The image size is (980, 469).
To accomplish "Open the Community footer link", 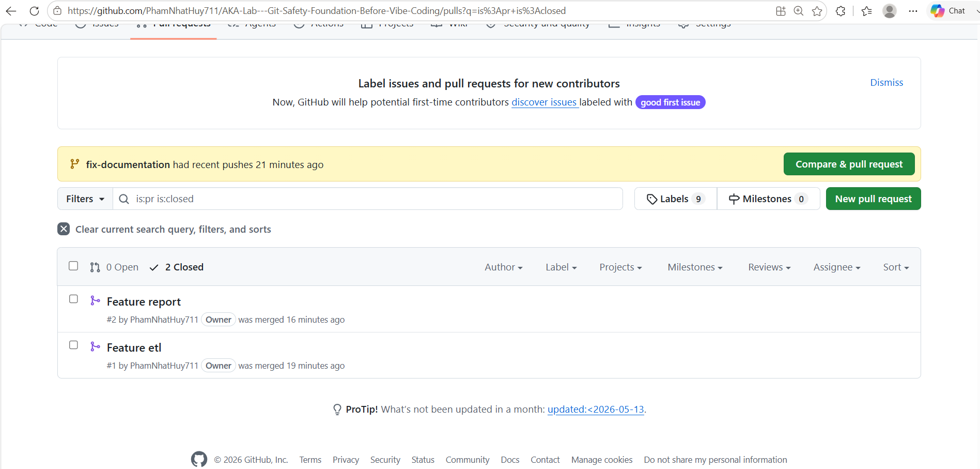I will [x=468, y=460].
